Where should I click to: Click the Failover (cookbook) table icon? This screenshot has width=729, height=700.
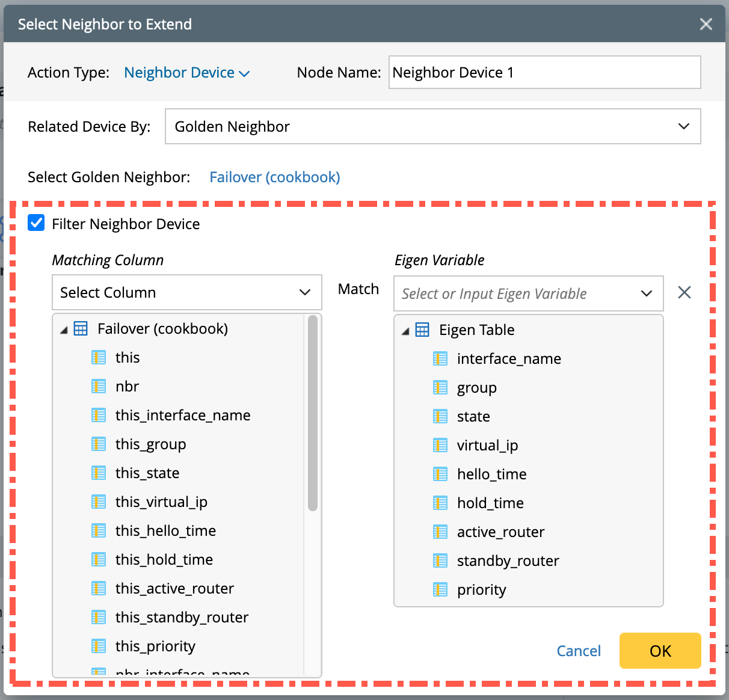(81, 328)
